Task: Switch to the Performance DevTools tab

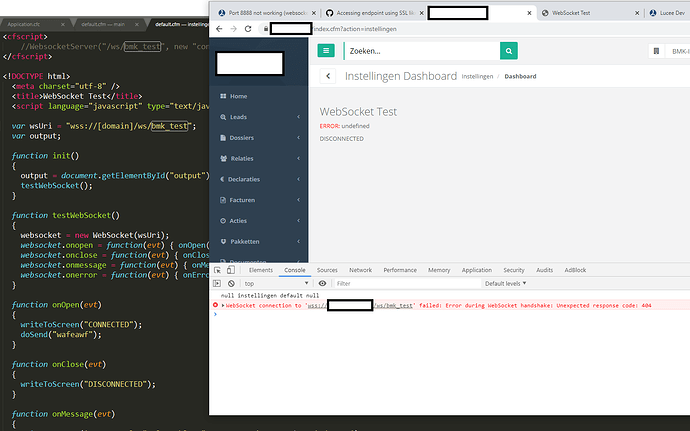Action: coord(400,270)
